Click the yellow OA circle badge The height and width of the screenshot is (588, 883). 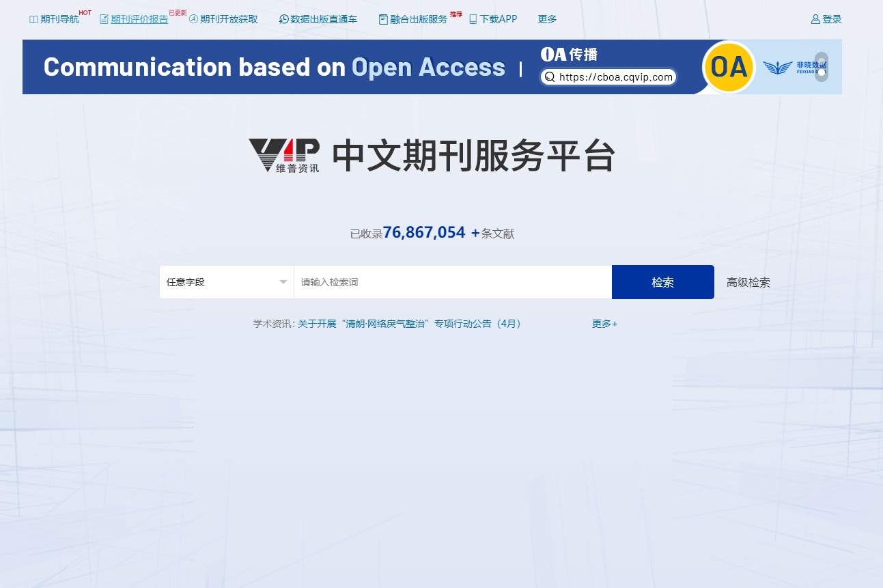pos(729,67)
